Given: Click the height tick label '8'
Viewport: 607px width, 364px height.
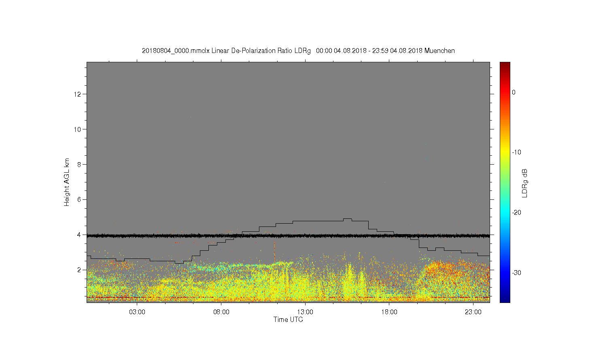Looking at the screenshot, I should click(80, 164).
